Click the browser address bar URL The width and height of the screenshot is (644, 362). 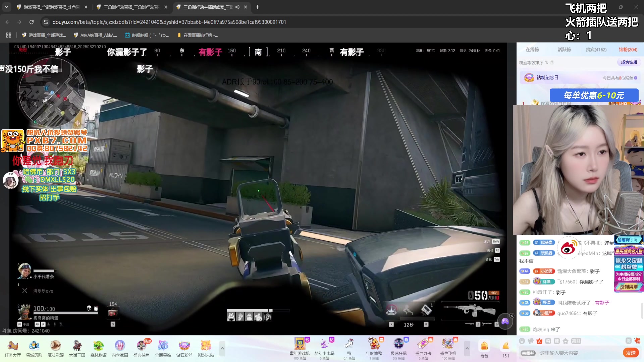(x=169, y=22)
